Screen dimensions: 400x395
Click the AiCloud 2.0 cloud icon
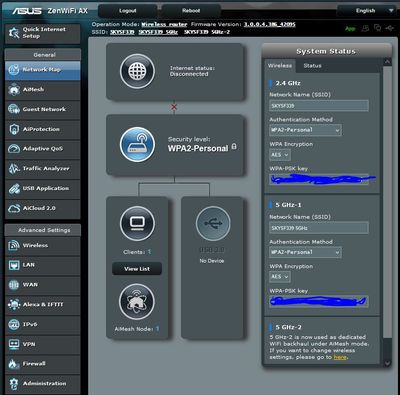click(14, 208)
